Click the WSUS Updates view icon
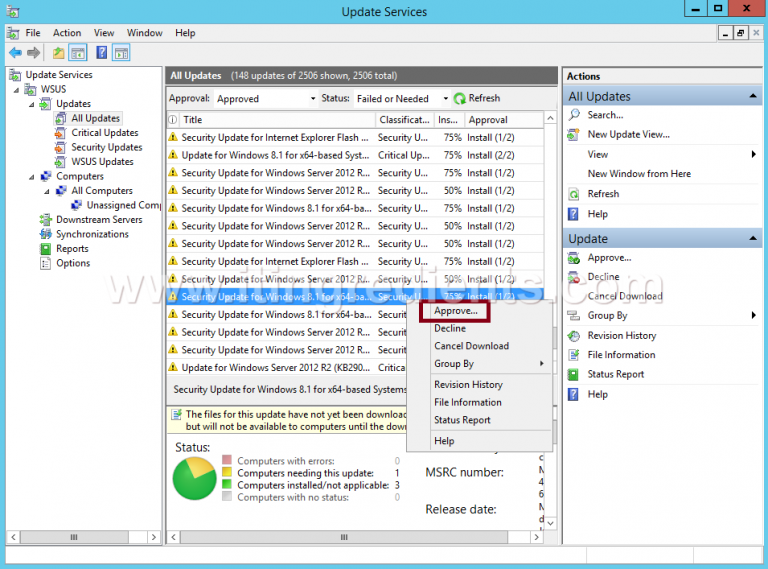The image size is (768, 569). pyautogui.click(x=60, y=162)
